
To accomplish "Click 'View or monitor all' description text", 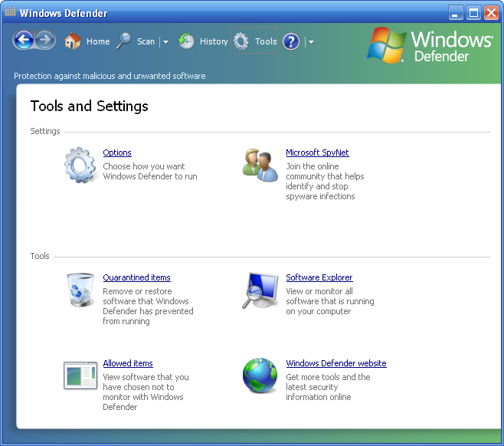I will click(319, 291).
